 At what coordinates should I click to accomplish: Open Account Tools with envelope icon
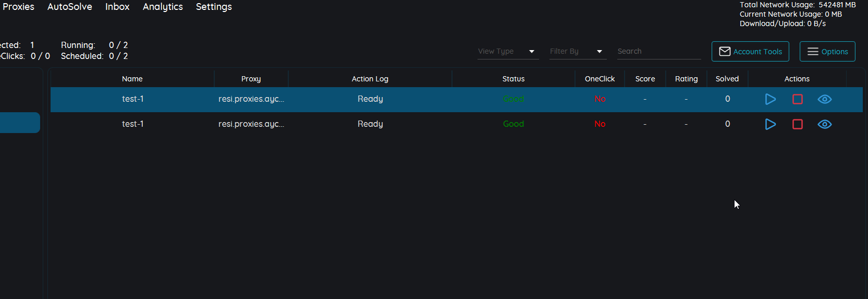point(750,52)
